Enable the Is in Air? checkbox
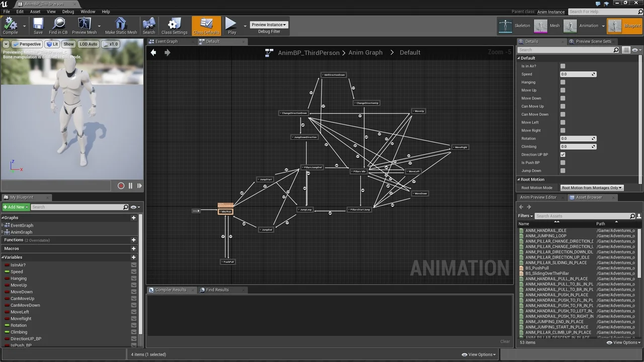Screen dimensions: 644x362 (x=562, y=66)
